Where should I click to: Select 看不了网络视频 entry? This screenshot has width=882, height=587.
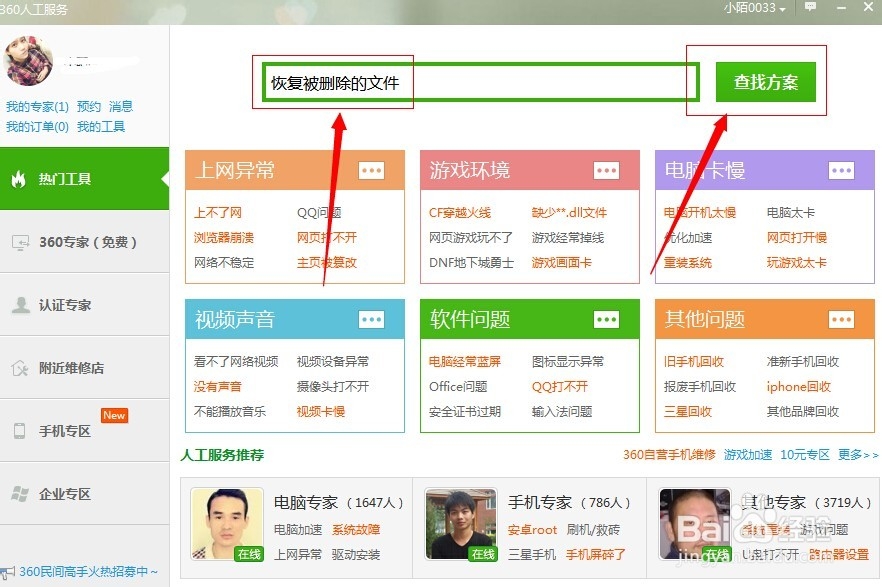(x=236, y=362)
